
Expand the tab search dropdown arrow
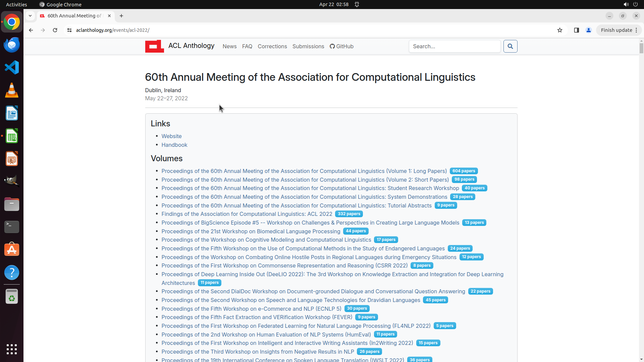point(30,16)
